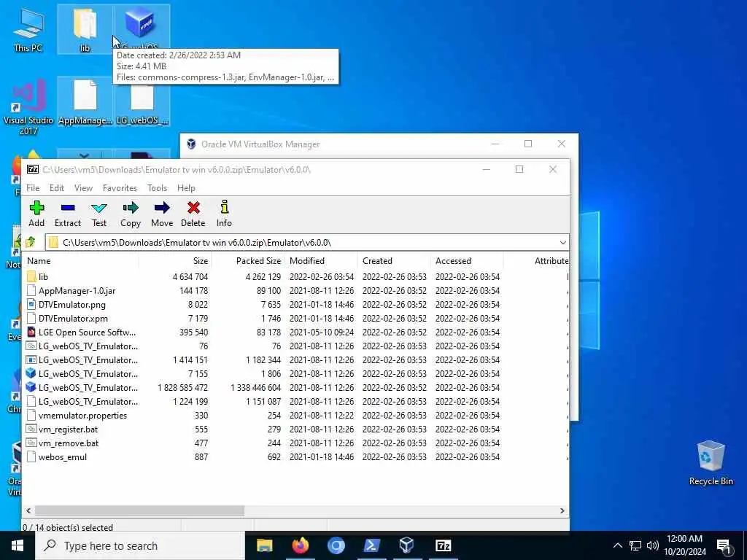Image resolution: width=747 pixels, height=560 pixels.
Task: Click the horizontal scrollbar left arrow
Action: pyautogui.click(x=28, y=510)
